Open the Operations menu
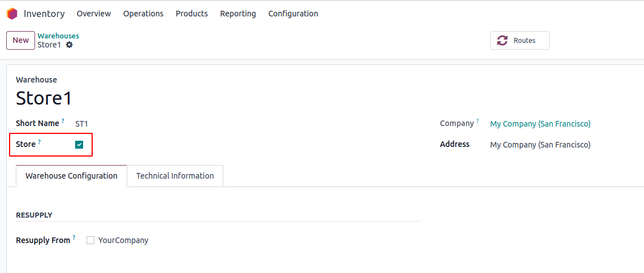The image size is (644, 273). [144, 14]
